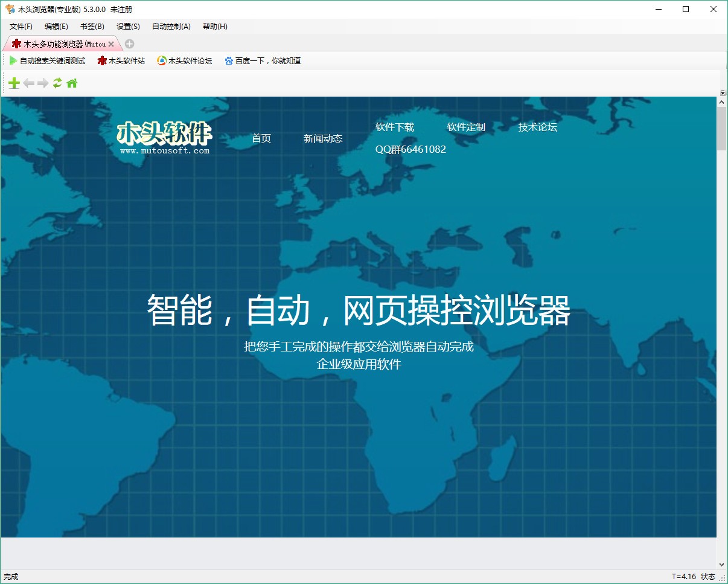728x584 pixels.
Task: Click the 木头浏览器 app icon in title bar
Action: click(10, 9)
